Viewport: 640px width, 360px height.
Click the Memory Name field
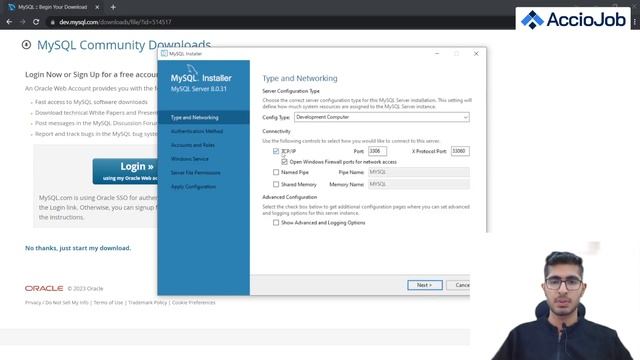click(418, 184)
